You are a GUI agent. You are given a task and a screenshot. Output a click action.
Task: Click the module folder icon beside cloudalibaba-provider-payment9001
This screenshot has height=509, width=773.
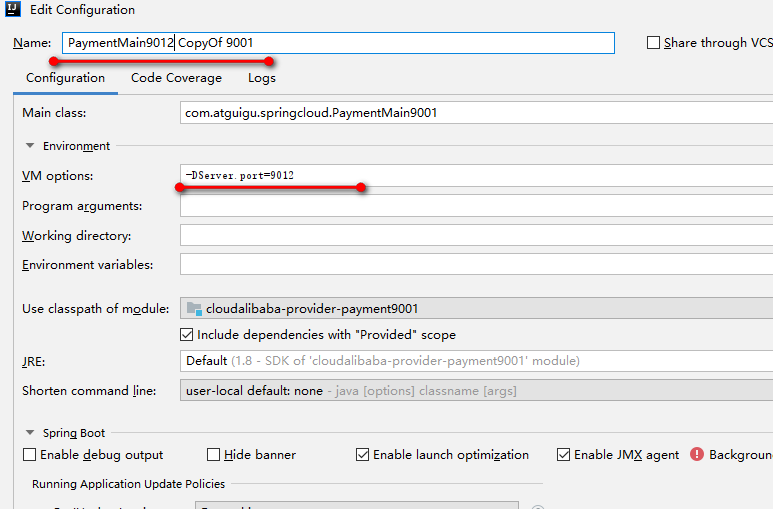[x=194, y=309]
